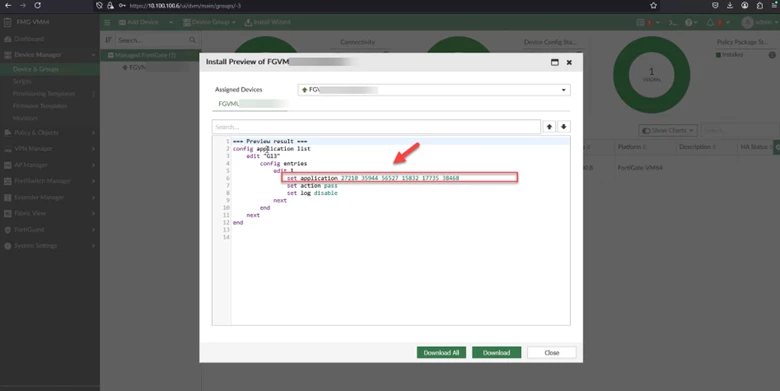The width and height of the screenshot is (780, 391).
Task: Click the sort icon beside the device search
Action: pyautogui.click(x=108, y=40)
